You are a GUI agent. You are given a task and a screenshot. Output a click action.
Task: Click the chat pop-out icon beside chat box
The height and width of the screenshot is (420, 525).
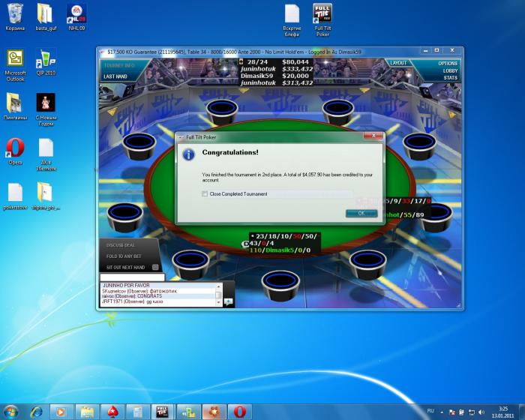[x=228, y=301]
